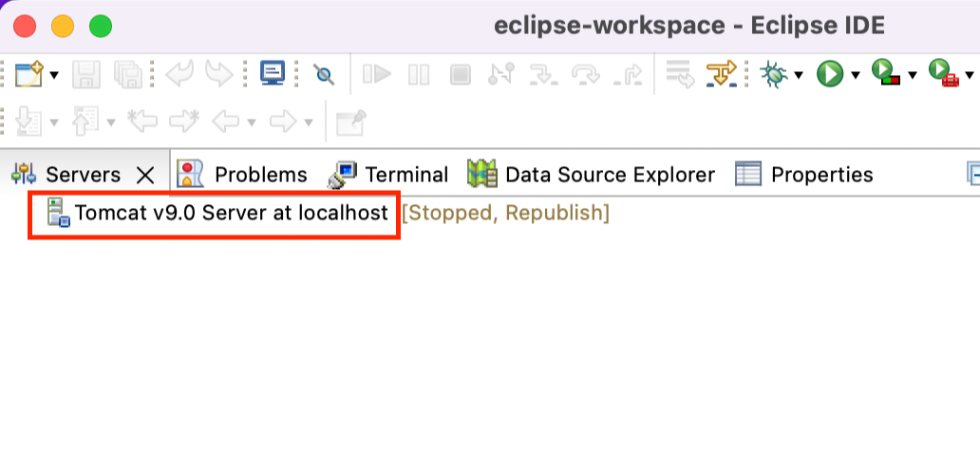
Task: Switch to the Problems tab
Action: (x=242, y=175)
